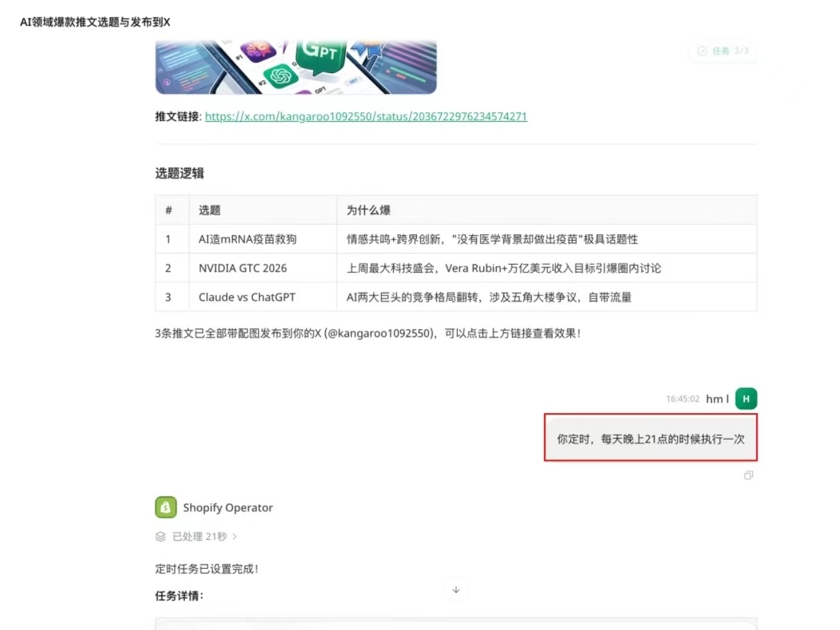Select the "Claude vs ChatGPT" table cell
This screenshot has width=840, height=630.
(263, 297)
